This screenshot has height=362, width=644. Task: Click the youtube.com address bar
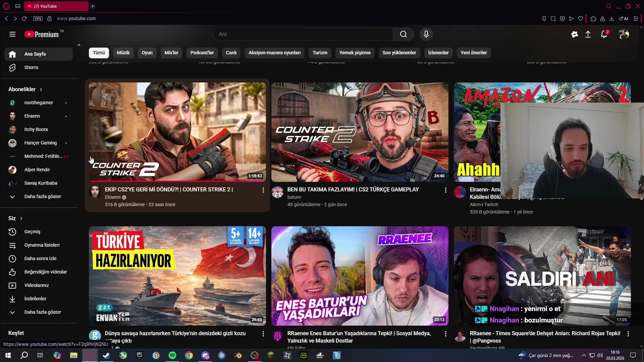click(x=76, y=19)
